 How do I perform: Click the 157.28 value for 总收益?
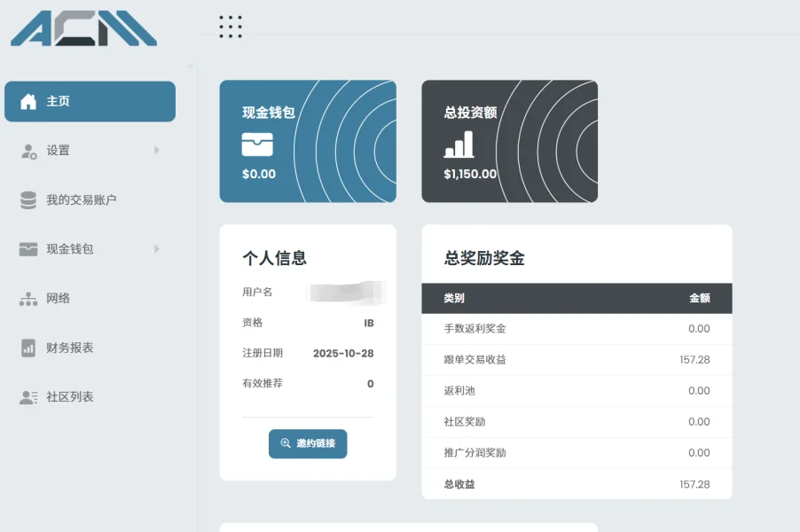[x=694, y=484]
